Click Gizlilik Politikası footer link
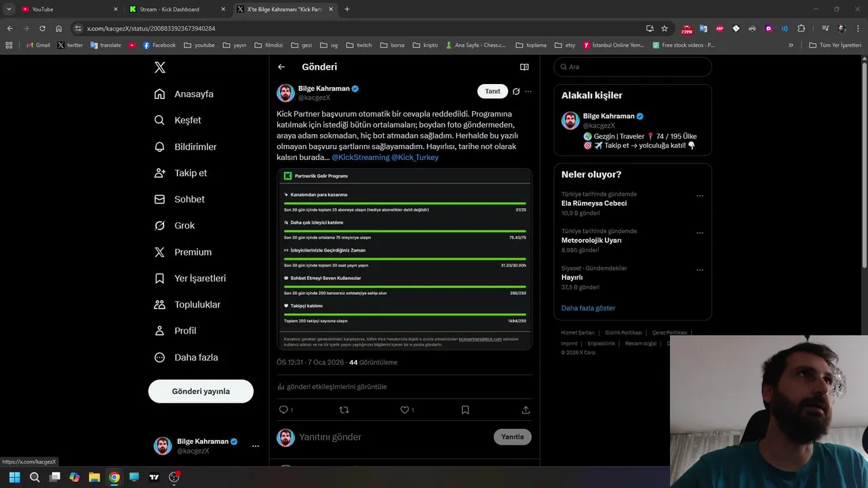The image size is (868, 488). (x=623, y=333)
